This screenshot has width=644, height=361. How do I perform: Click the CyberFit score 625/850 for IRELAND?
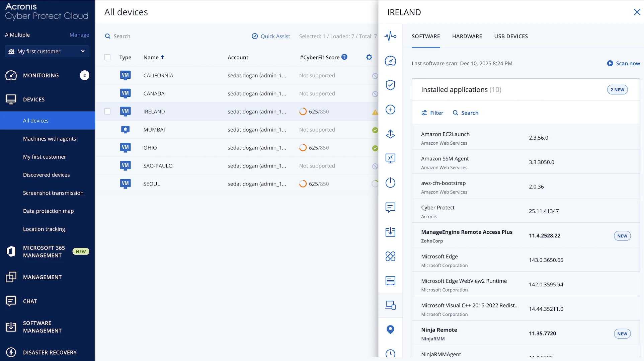coord(314,112)
